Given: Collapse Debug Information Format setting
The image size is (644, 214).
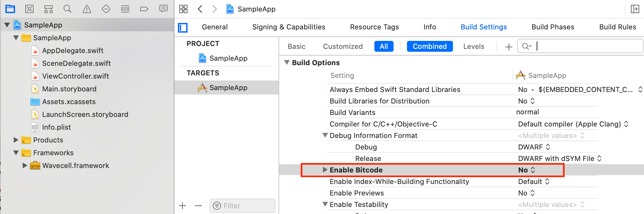Looking at the screenshot, I should click(325, 135).
